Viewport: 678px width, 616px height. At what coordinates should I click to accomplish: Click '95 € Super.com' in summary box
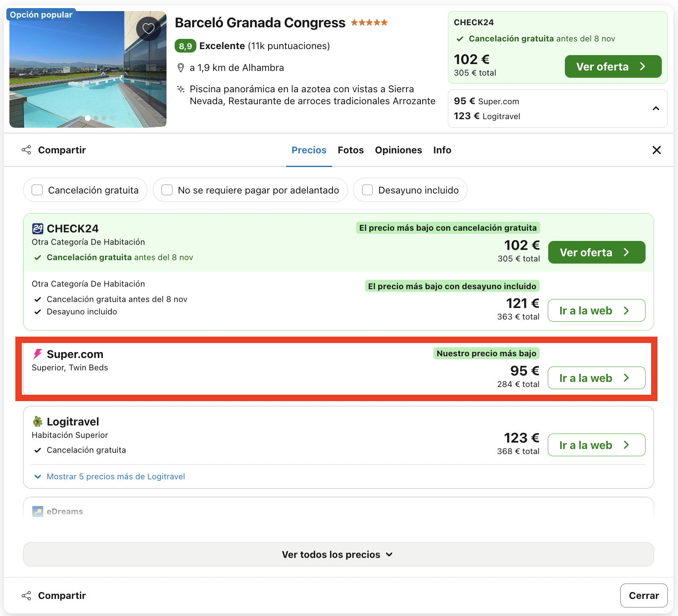coord(487,101)
